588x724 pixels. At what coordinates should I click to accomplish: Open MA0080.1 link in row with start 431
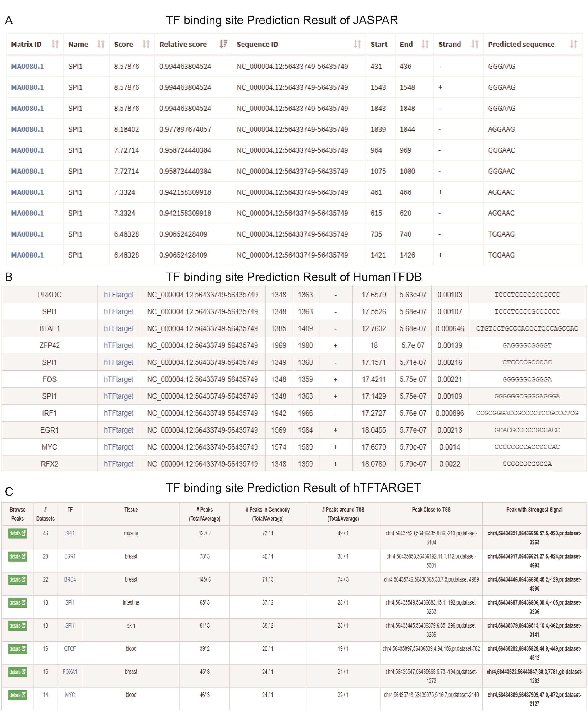pos(27,66)
